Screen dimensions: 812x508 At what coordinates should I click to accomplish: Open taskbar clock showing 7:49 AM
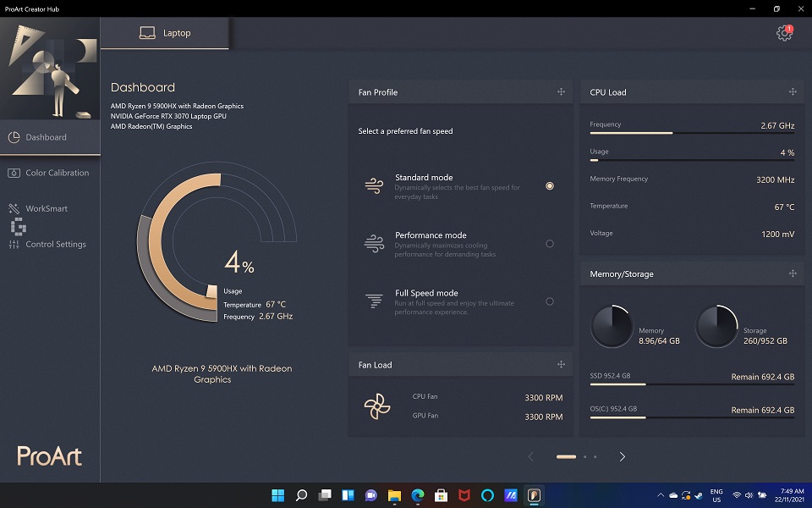[789, 495]
